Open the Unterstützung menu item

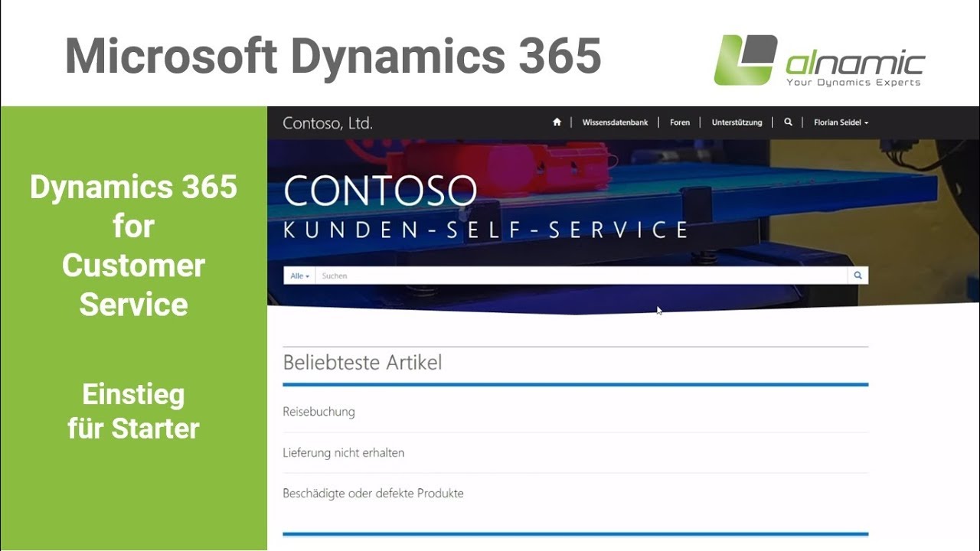coord(737,122)
